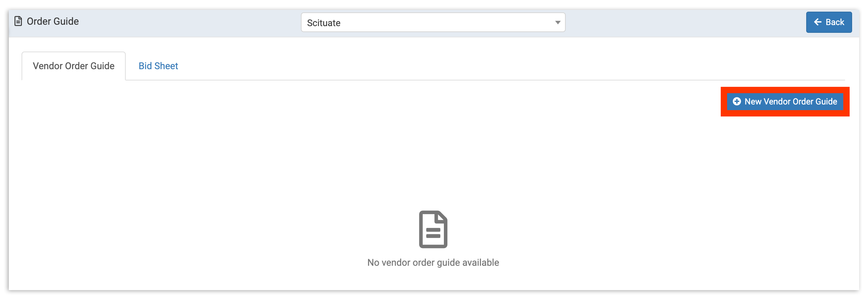Image resolution: width=868 pixels, height=300 pixels.
Task: Click the word Scituate in the combo box
Action: tap(324, 23)
